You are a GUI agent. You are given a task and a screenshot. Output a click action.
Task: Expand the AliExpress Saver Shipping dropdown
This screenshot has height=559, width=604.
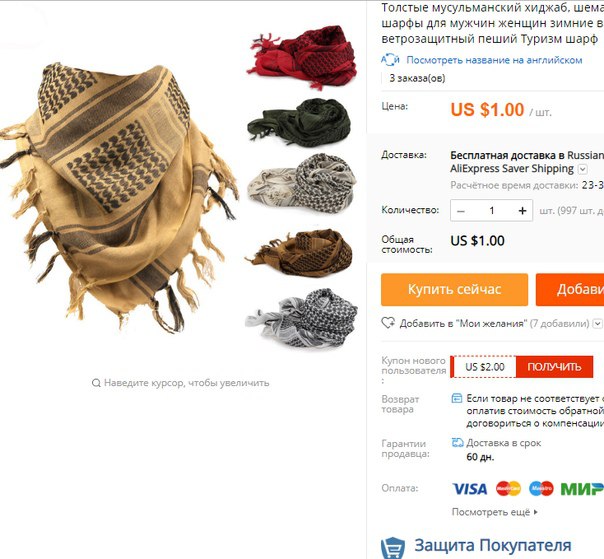pyautogui.click(x=583, y=169)
